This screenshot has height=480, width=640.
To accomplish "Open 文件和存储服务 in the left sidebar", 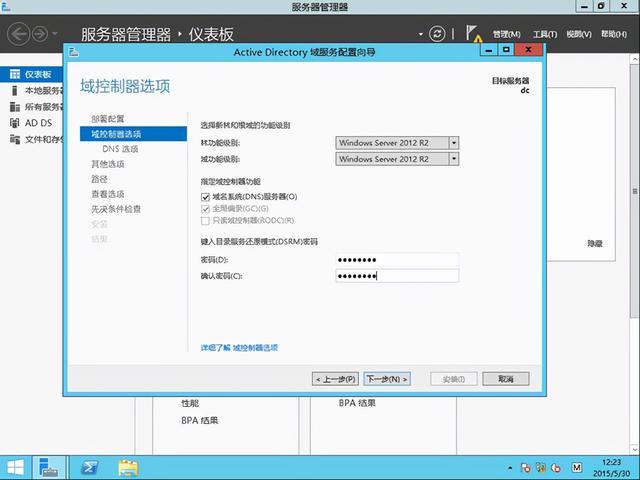I will coord(36,139).
